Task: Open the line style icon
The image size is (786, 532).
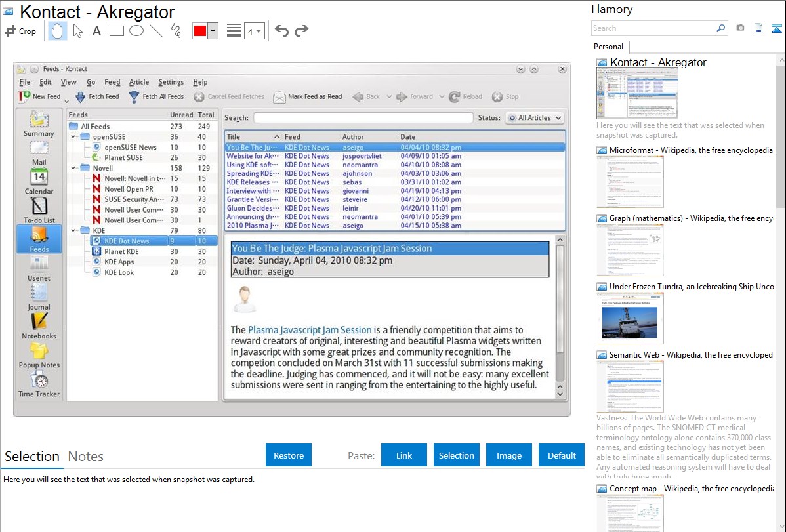Action: [234, 31]
